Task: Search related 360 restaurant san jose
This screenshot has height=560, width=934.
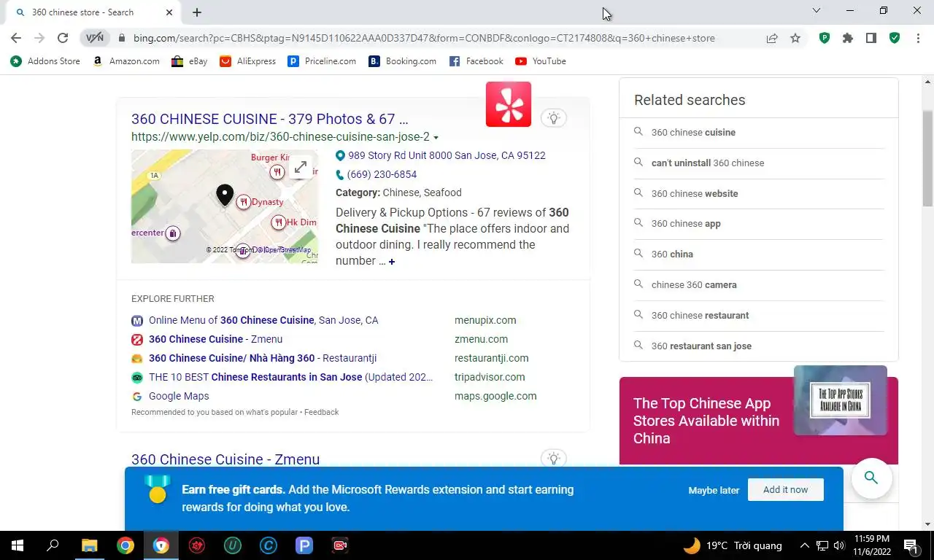Action: click(701, 346)
